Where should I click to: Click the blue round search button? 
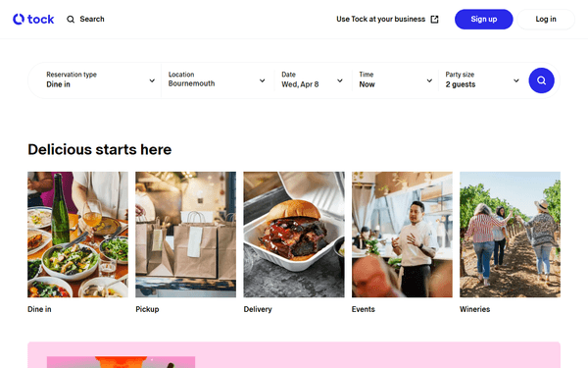pos(541,80)
